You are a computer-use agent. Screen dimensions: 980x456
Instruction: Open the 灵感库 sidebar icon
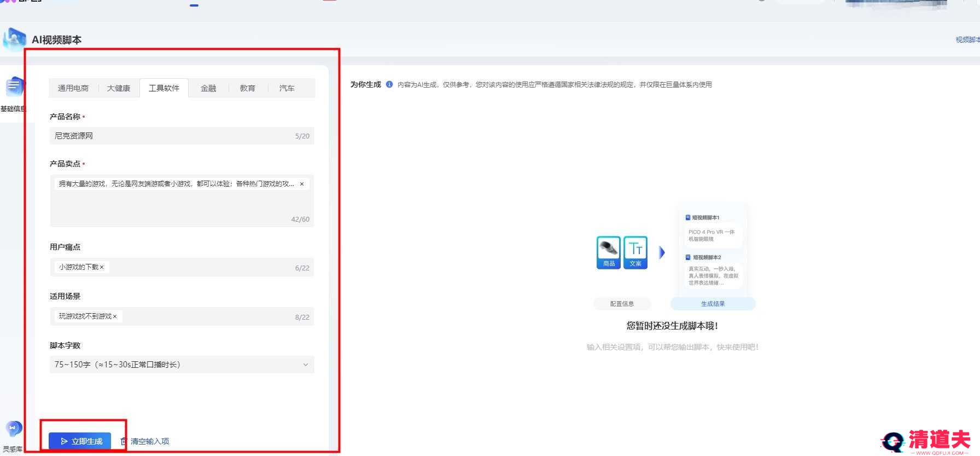(13, 429)
